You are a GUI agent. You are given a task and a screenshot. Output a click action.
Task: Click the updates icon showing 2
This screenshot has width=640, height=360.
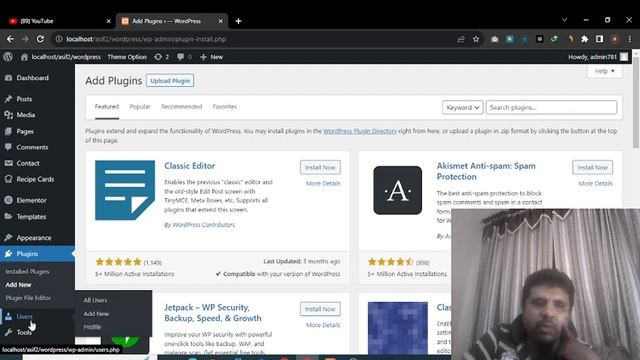click(x=162, y=57)
